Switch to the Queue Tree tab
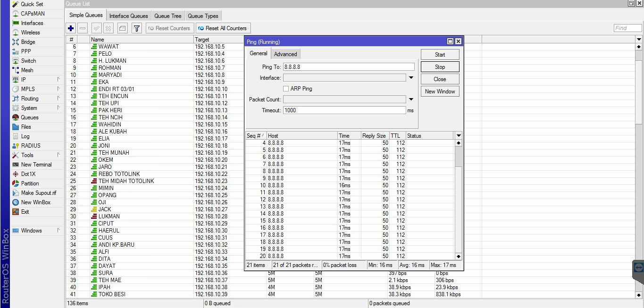The height and width of the screenshot is (308, 644). point(167,16)
